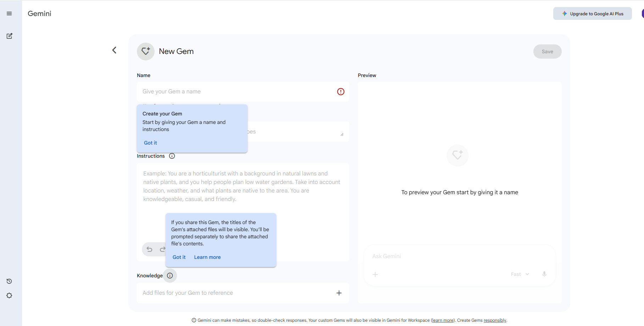Click the microphone icon in preview
This screenshot has height=326, width=644.
coord(544,274)
